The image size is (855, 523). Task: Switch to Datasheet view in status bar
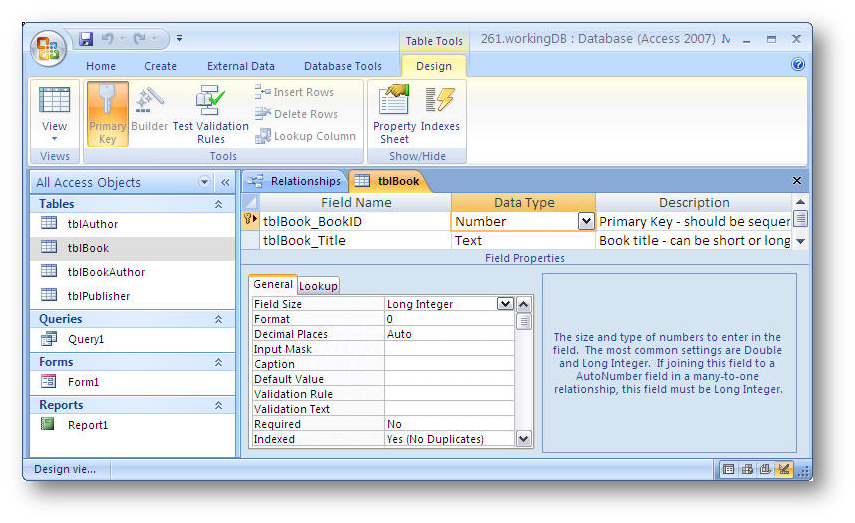pos(729,469)
